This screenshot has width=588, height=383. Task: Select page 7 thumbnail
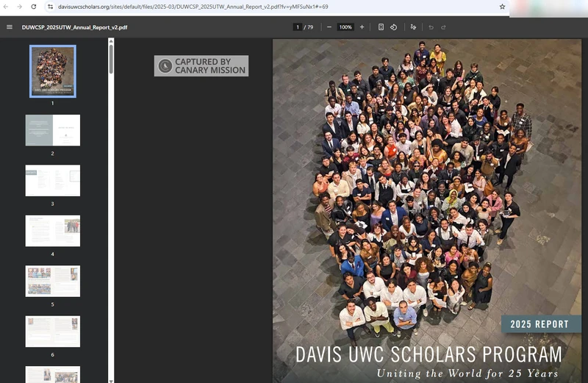(x=53, y=374)
